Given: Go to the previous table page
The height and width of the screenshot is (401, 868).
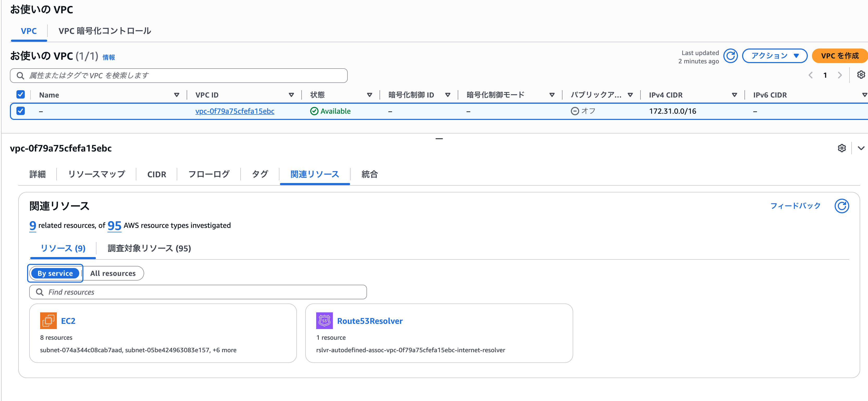Looking at the screenshot, I should (x=810, y=75).
